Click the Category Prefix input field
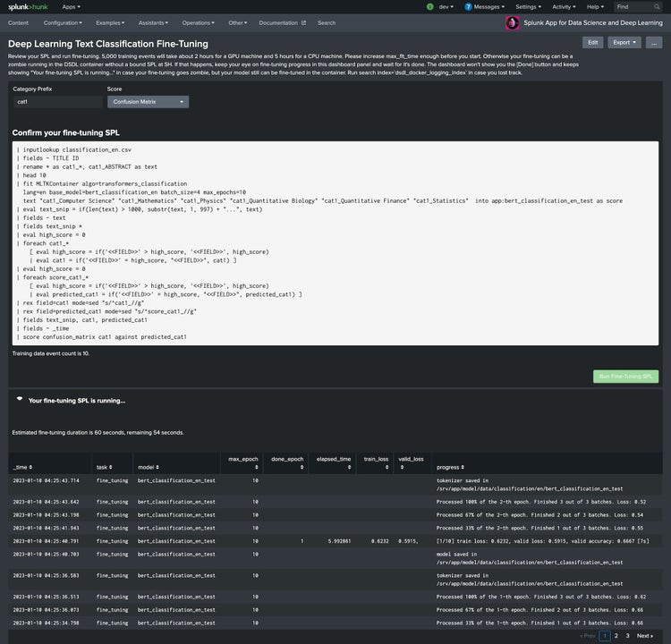Screen dimensions: 671x644 [55, 102]
